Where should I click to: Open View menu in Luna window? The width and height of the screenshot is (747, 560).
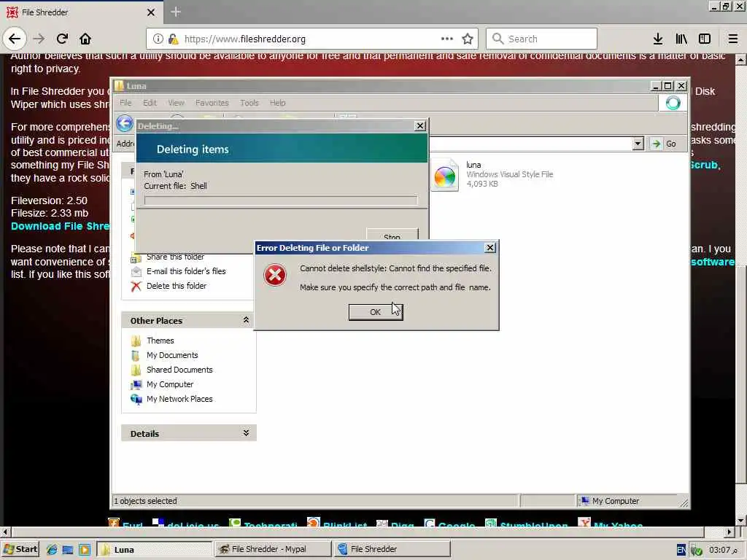pos(176,103)
